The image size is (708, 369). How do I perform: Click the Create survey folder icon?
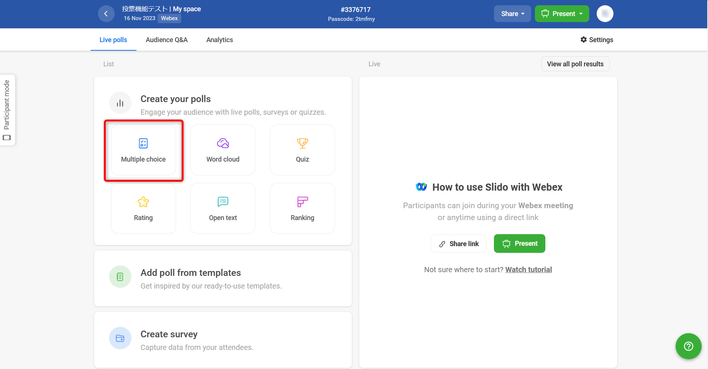pyautogui.click(x=120, y=338)
